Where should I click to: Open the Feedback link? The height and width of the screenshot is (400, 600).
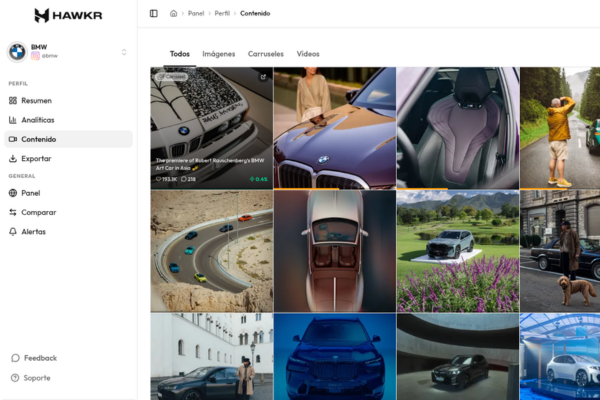coord(40,358)
